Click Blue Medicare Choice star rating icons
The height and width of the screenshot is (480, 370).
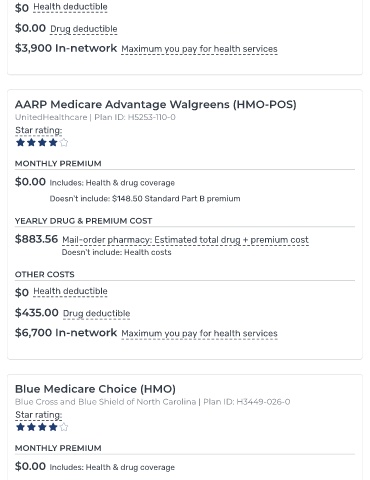(x=42, y=427)
